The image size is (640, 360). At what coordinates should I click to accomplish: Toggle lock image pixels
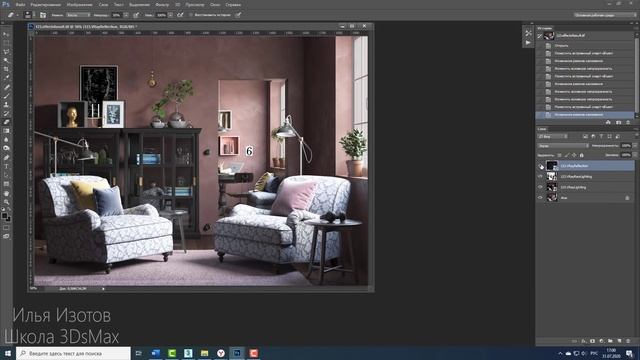(x=567, y=155)
